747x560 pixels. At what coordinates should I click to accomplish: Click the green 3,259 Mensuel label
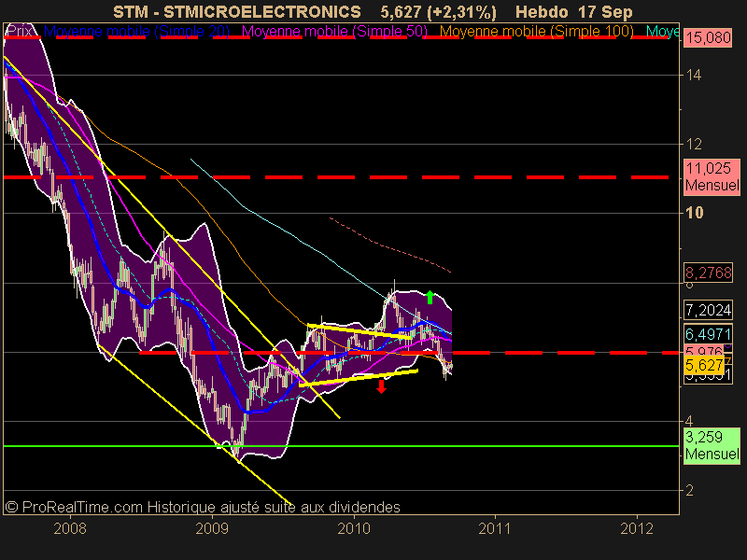pos(712,445)
